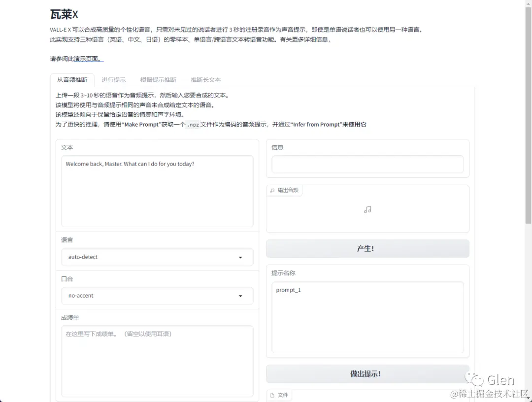Click the 做出提示! button
Image resolution: width=532 pixels, height=402 pixels.
[x=367, y=374]
